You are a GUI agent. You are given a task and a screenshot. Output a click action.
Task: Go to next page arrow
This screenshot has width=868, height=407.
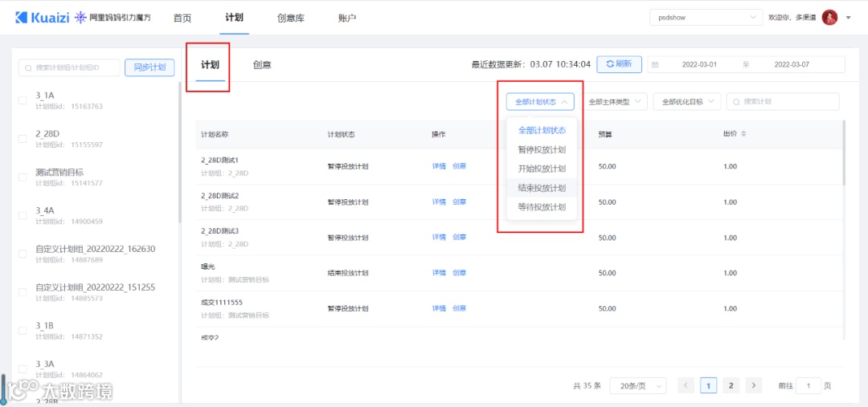pyautogui.click(x=753, y=385)
